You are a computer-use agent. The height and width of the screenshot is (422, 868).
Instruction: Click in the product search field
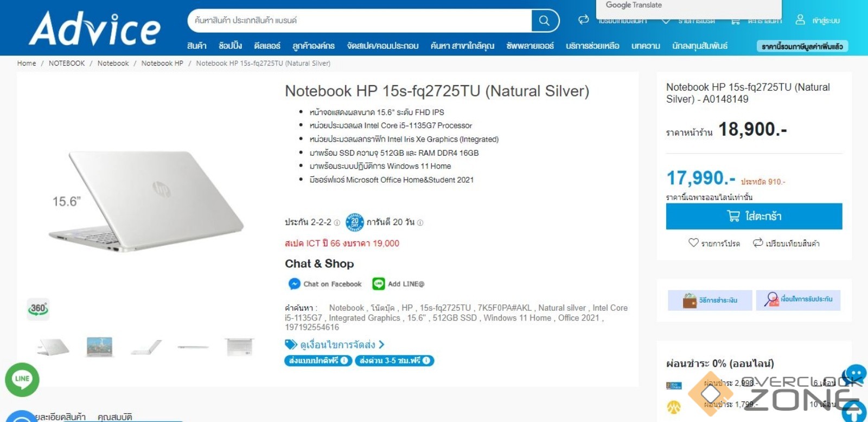coord(359,21)
